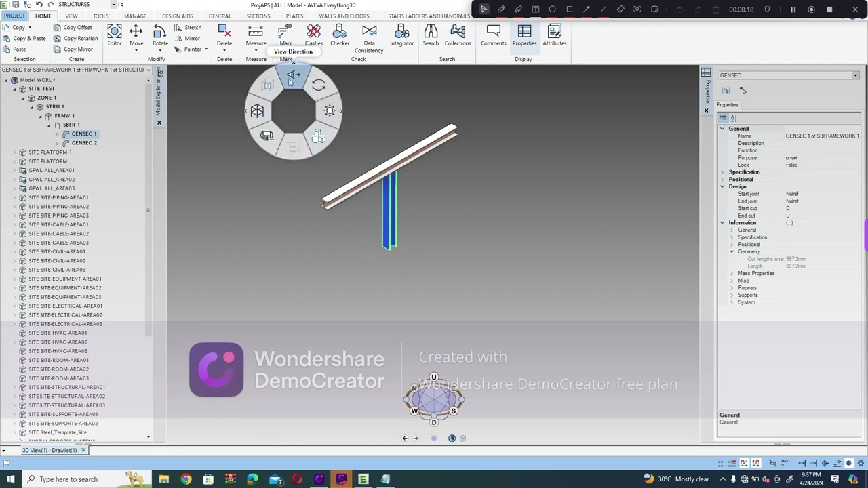The width and height of the screenshot is (868, 488).
Task: Click the pen annotation tool in recorder toolbar
Action: coord(501,9)
